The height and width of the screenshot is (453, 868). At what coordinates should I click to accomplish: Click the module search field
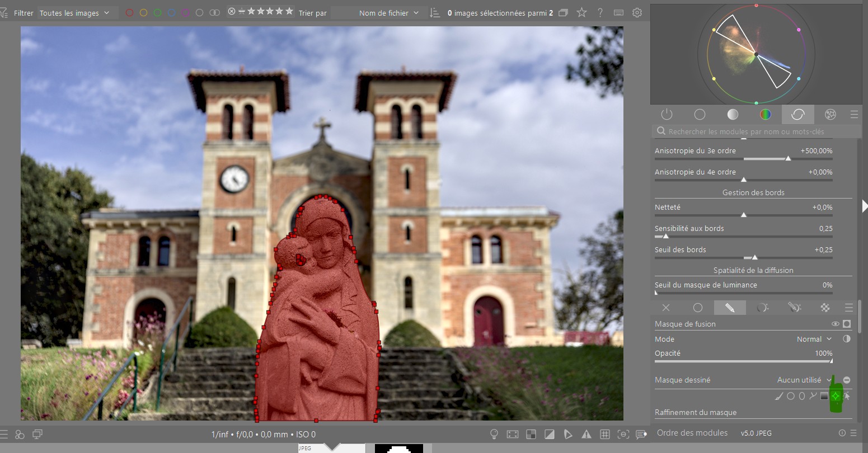[757, 131]
